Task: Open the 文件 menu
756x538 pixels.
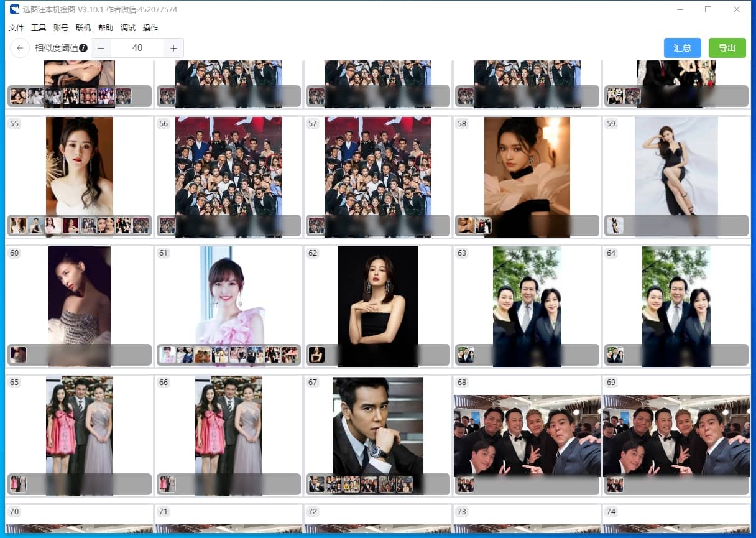Action: point(16,28)
